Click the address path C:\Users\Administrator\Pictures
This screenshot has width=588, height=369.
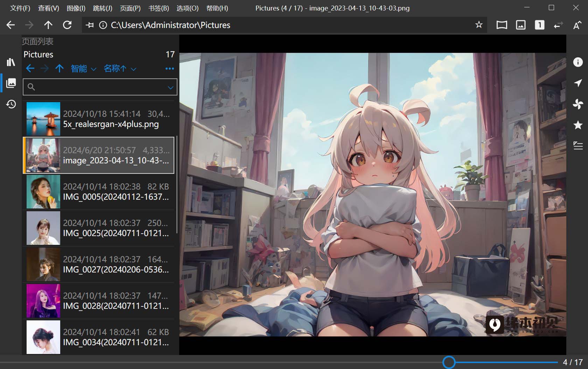pyautogui.click(x=170, y=25)
